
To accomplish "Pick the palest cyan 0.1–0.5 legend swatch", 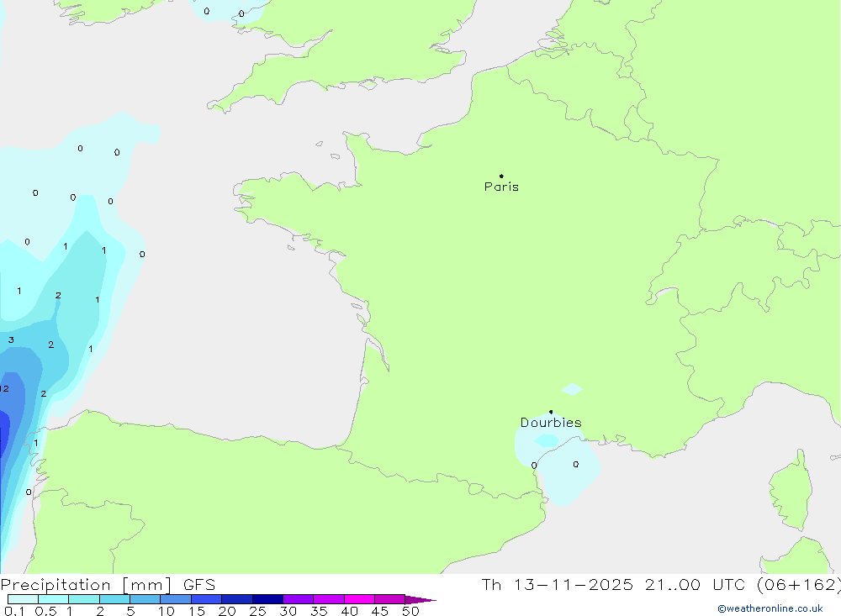I will coord(23,599).
